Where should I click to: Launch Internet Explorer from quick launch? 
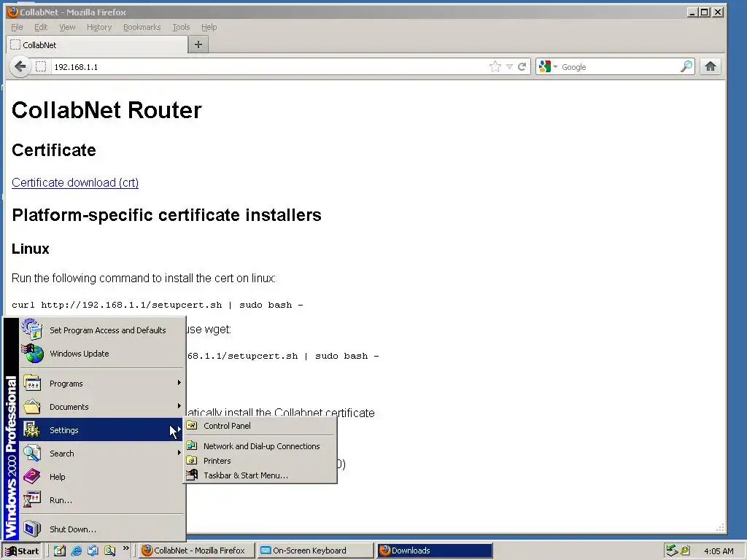76,551
